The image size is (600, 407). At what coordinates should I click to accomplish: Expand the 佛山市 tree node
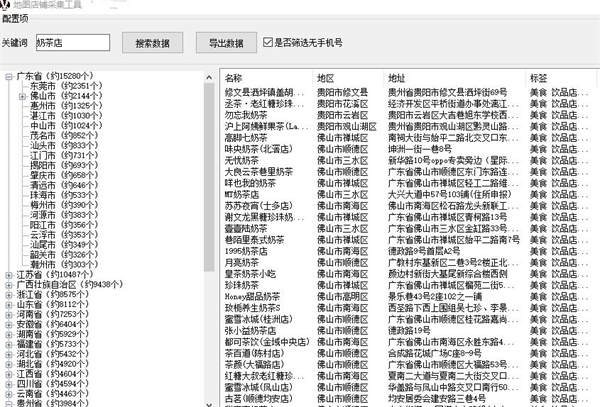pyautogui.click(x=23, y=96)
